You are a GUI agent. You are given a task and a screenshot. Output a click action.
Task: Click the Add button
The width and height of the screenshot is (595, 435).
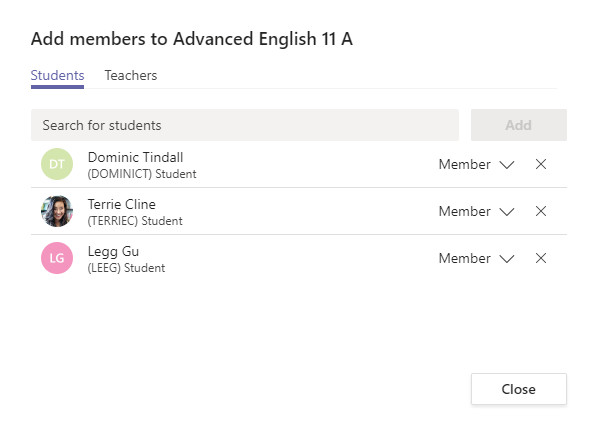[519, 125]
